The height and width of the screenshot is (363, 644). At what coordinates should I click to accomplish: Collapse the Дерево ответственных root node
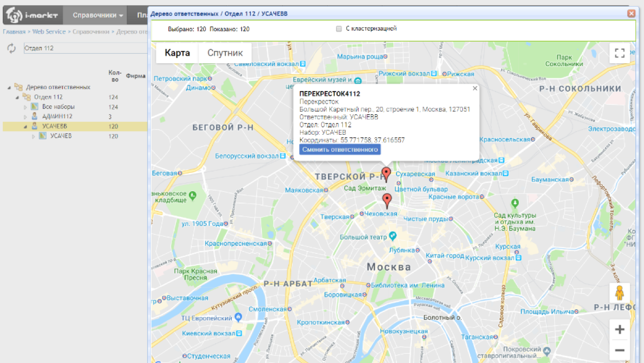pyautogui.click(x=10, y=88)
